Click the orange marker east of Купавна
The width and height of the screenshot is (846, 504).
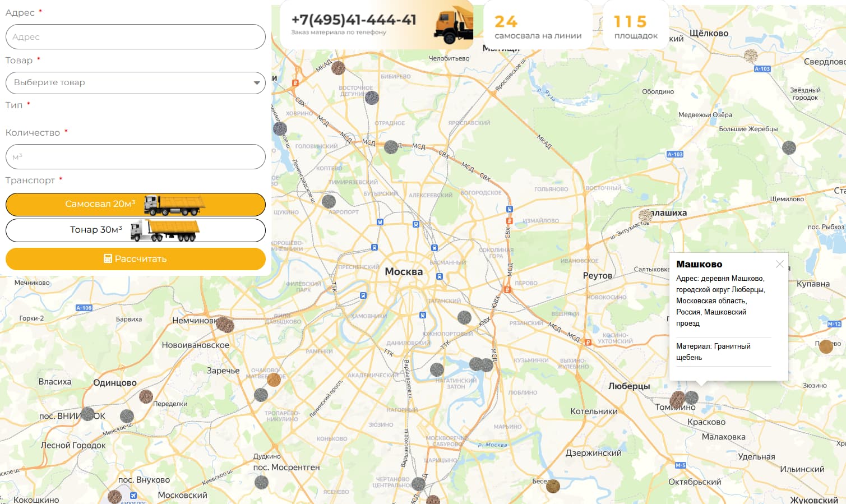tap(826, 346)
